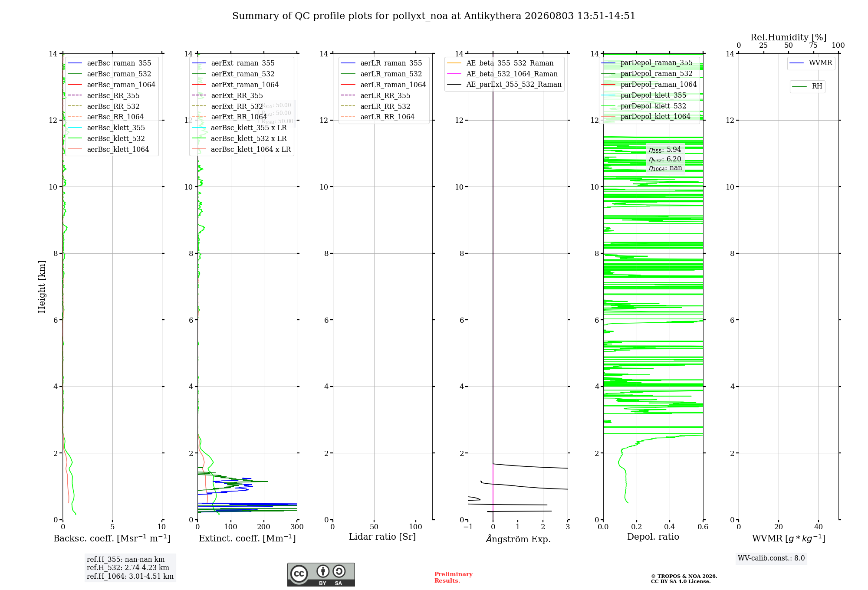Click legend entry aerExt_RR_355
This screenshot has height=590, width=868.
tap(228, 96)
